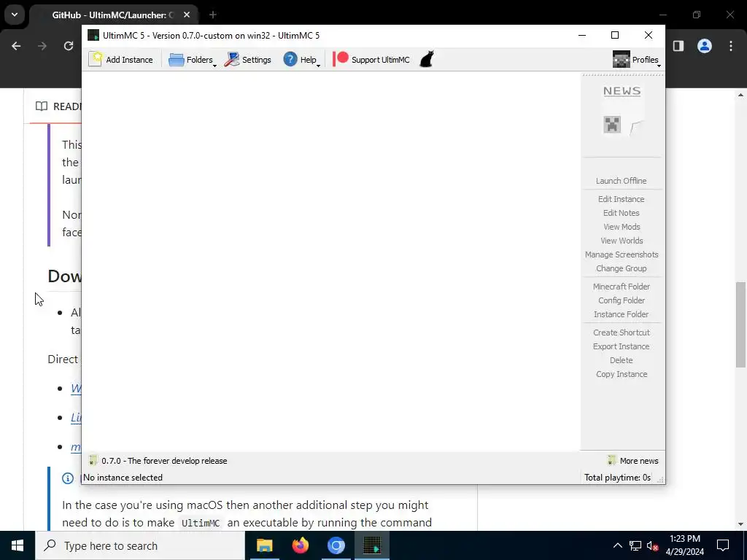Click Export Instance
This screenshot has width=747, height=560.
click(622, 346)
